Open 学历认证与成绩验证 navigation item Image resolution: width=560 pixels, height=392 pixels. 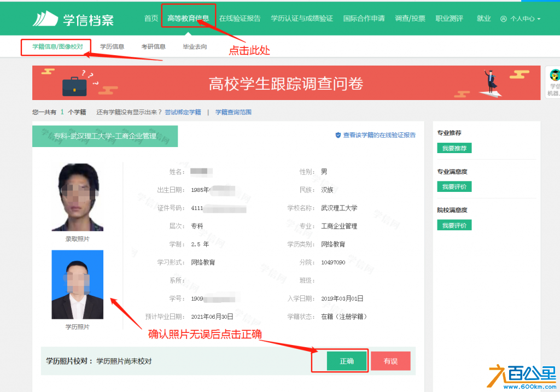[302, 18]
